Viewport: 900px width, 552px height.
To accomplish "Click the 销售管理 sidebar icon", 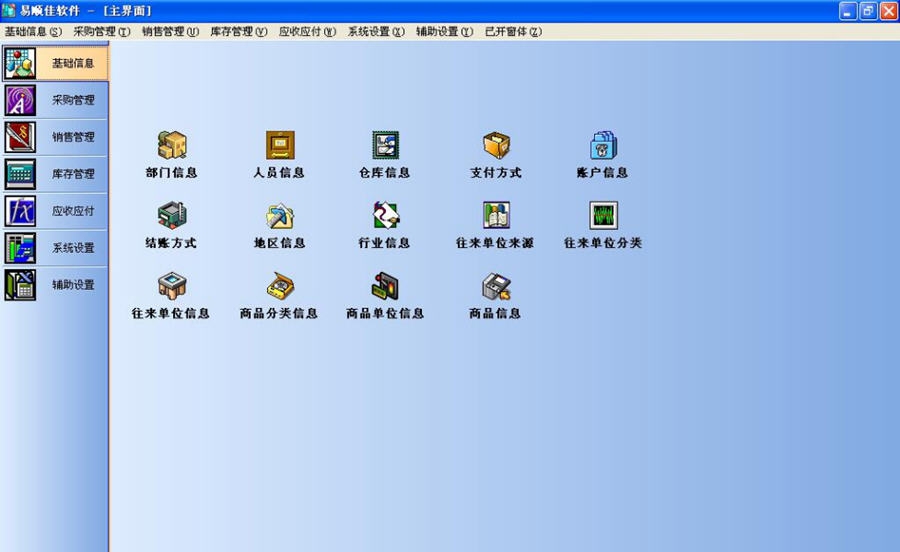I will (20, 137).
